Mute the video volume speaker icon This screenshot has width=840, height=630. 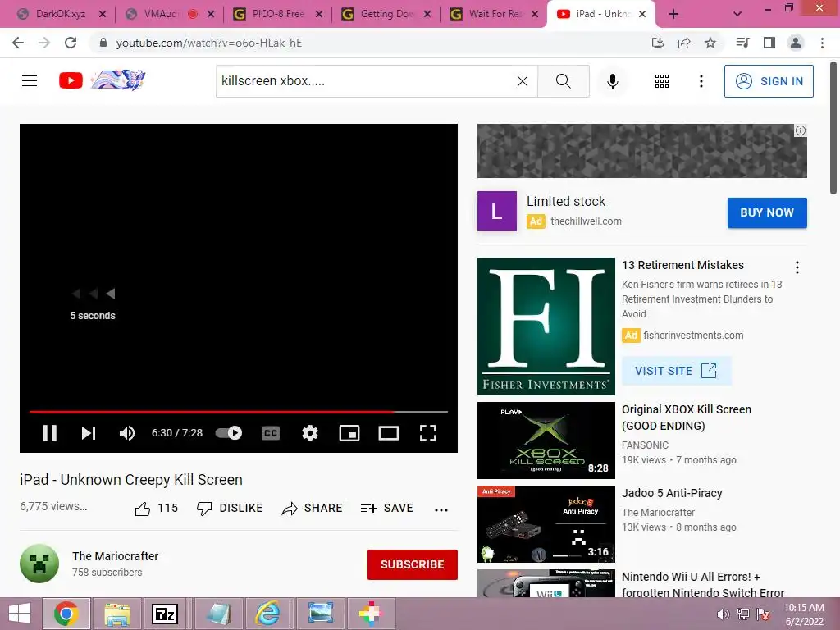point(127,433)
